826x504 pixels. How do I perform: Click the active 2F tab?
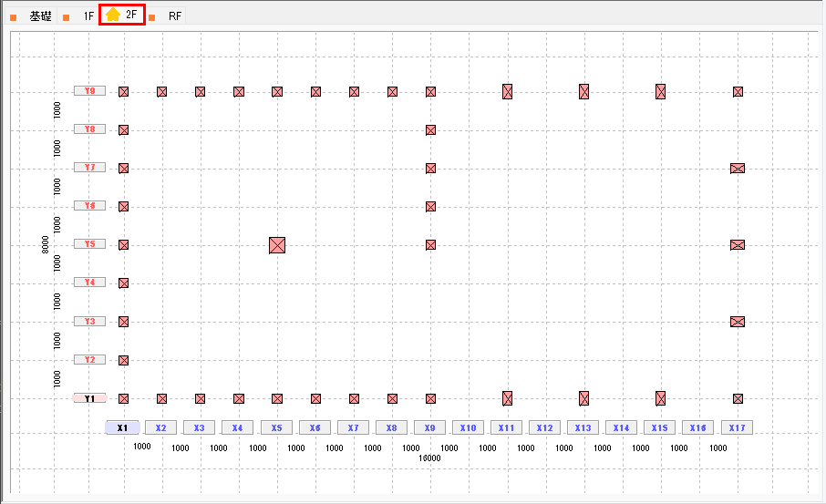coord(122,15)
